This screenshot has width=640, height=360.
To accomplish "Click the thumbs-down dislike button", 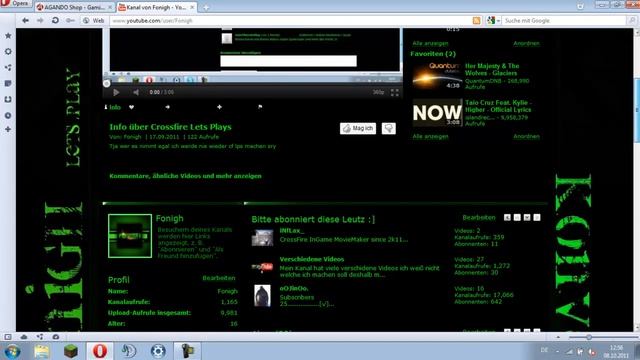I will 389,129.
